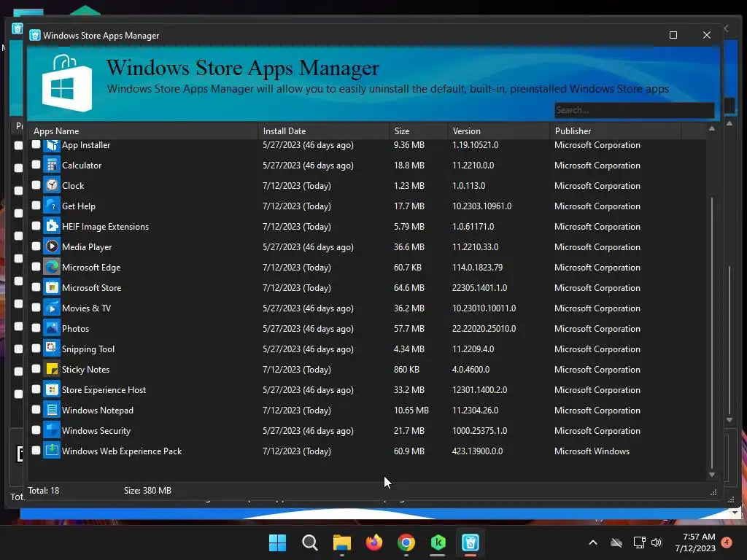Click the network icon in system tray

pos(639,542)
